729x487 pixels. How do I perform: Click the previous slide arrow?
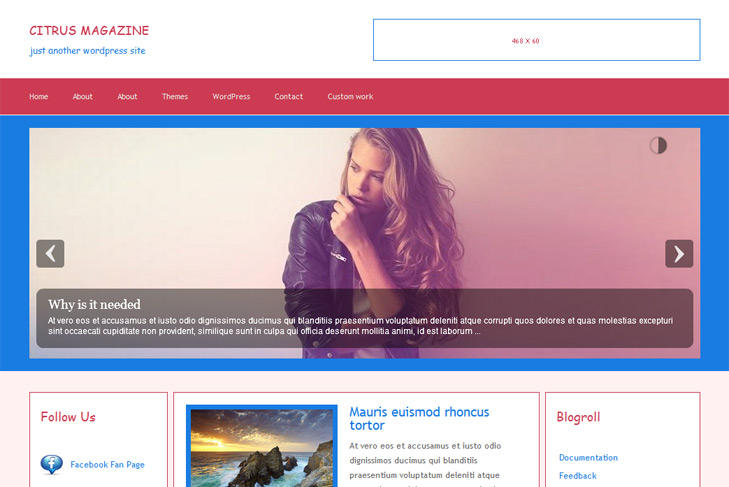click(x=50, y=254)
